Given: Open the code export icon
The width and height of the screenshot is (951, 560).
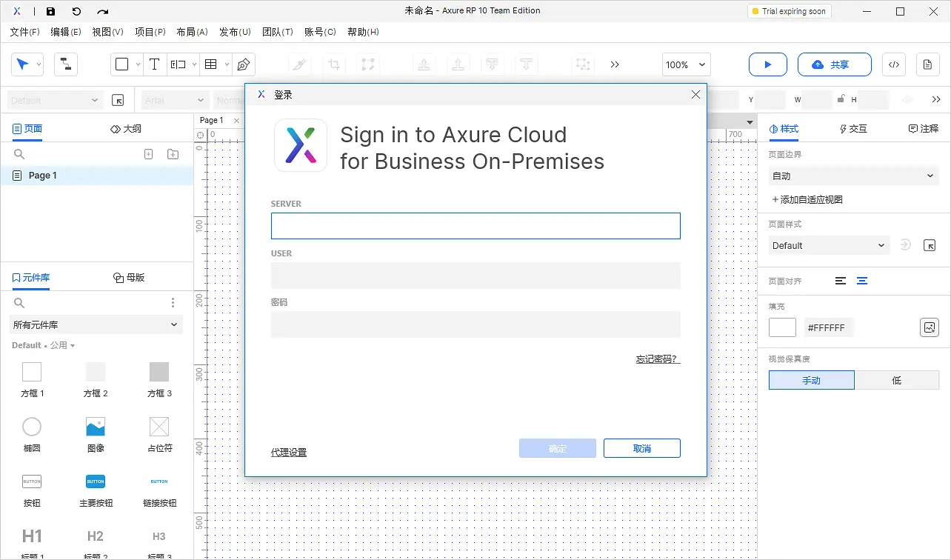Looking at the screenshot, I should point(893,64).
